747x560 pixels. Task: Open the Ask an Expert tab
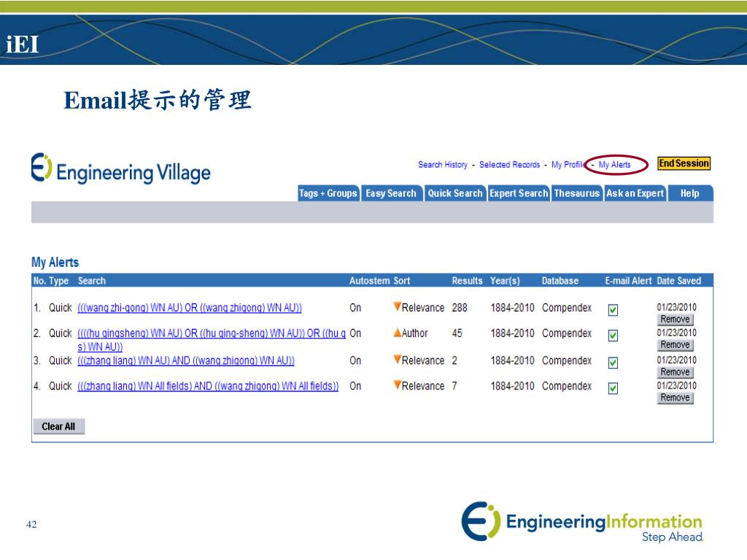[x=635, y=193]
